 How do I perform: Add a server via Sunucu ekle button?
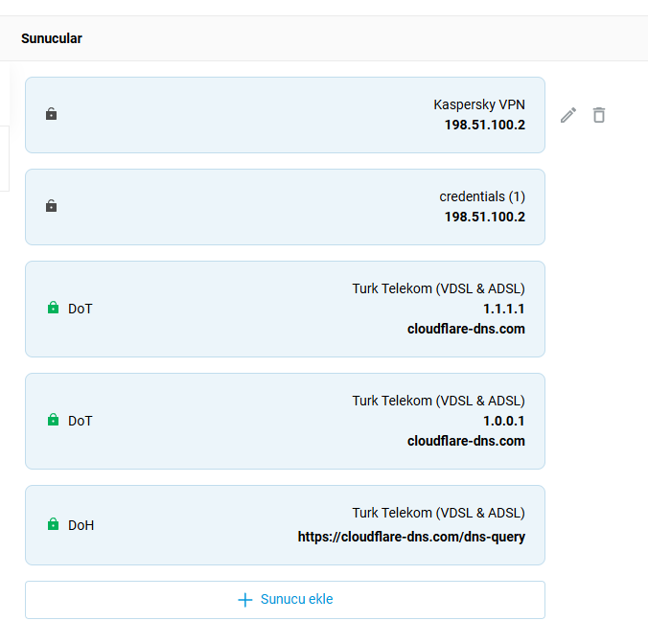[x=285, y=600]
